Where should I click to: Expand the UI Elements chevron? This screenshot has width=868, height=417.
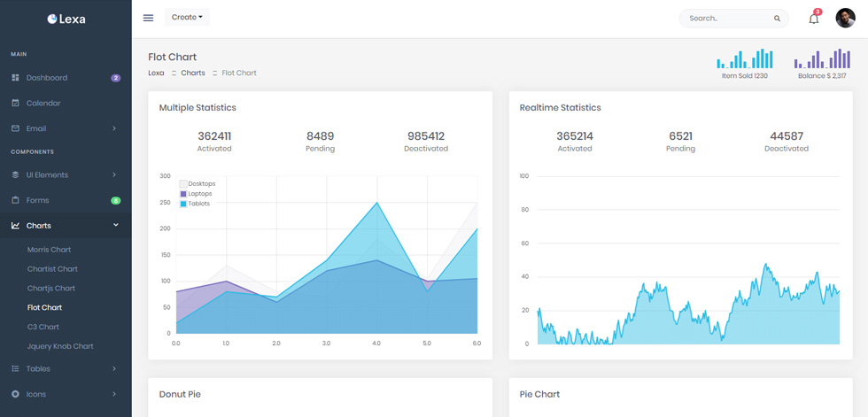pos(114,174)
